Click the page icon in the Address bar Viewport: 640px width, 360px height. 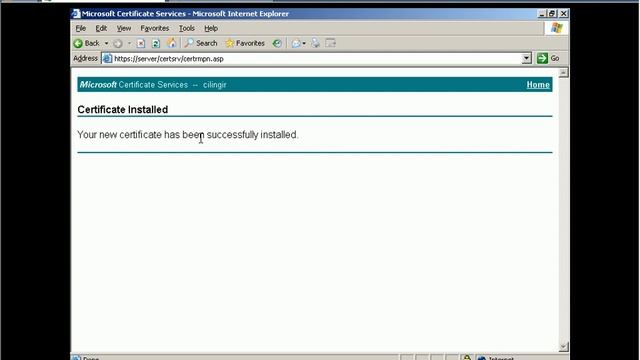107,58
